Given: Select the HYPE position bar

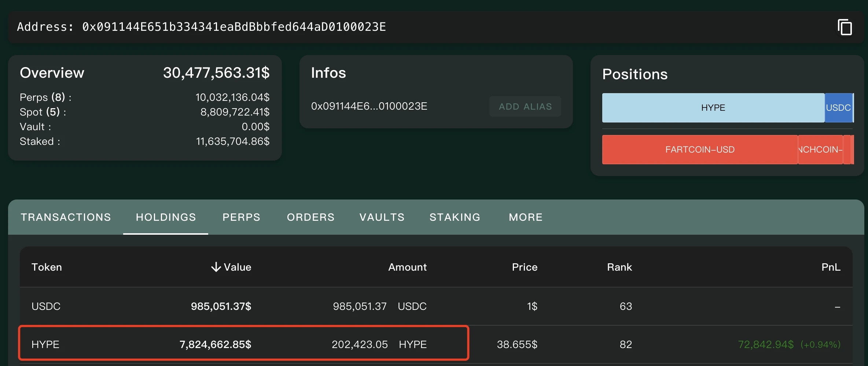Looking at the screenshot, I should 713,107.
